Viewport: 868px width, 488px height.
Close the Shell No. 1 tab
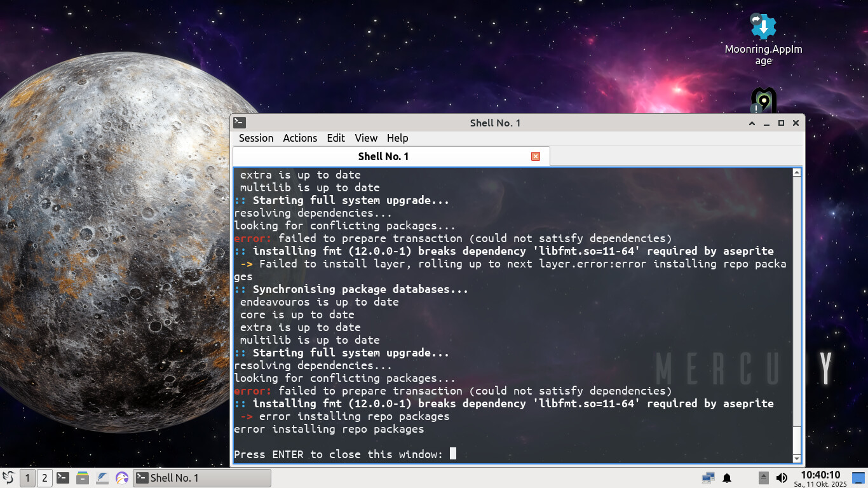(x=535, y=156)
